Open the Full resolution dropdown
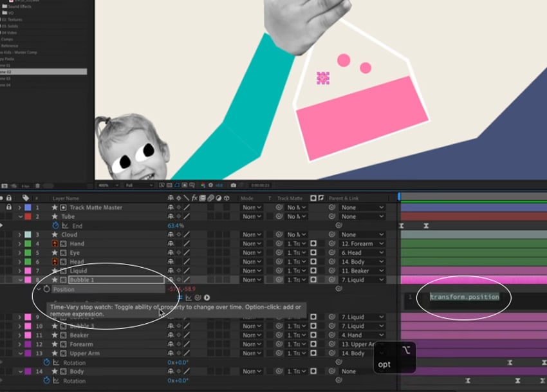This screenshot has width=547, height=392. [139, 185]
